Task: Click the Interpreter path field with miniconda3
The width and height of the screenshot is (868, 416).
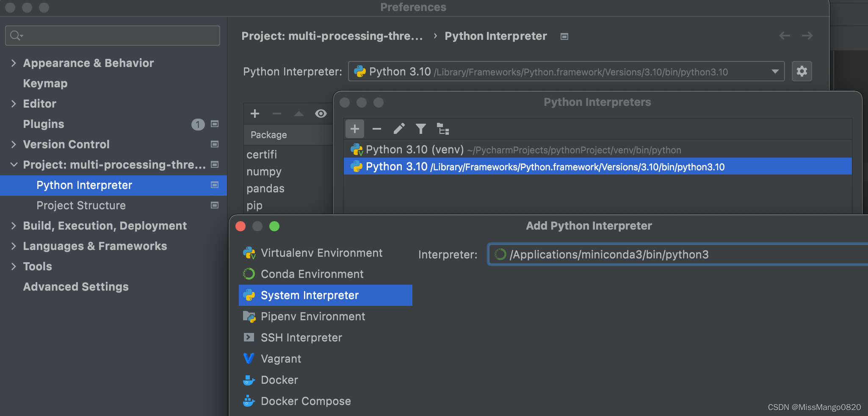Action: [678, 254]
